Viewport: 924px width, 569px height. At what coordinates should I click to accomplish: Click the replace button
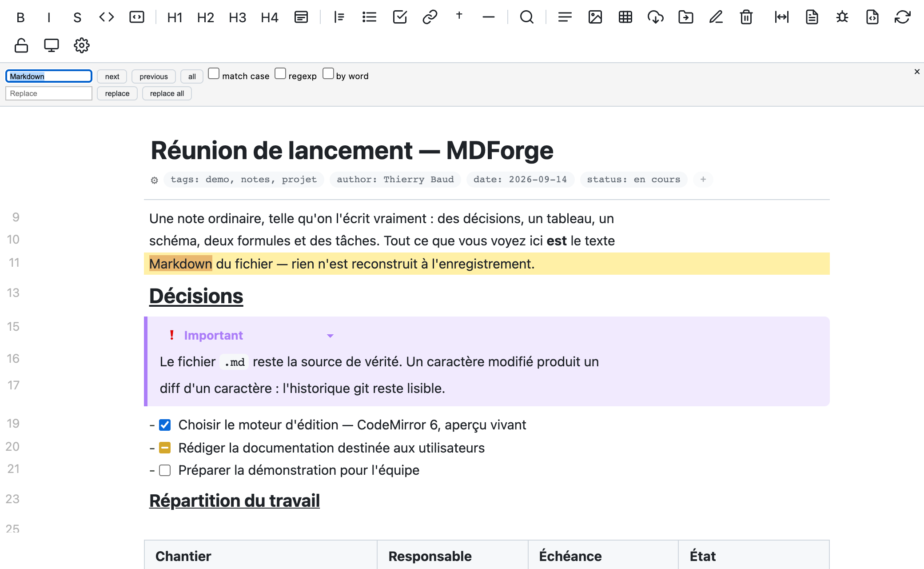(x=117, y=93)
